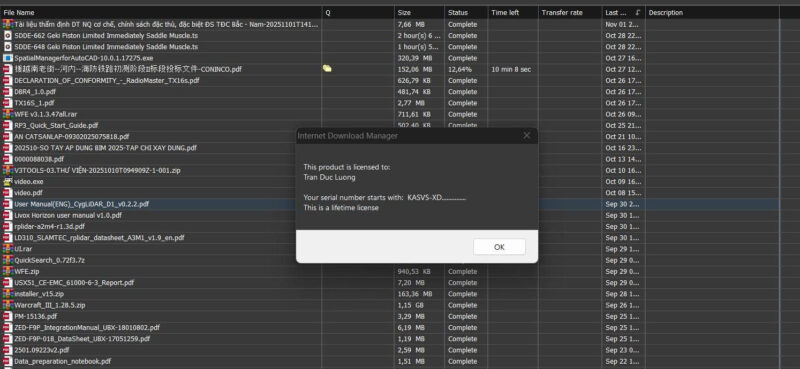The width and height of the screenshot is (800, 369).
Task: Click the PDF icon beside video.pdf
Action: [8, 193]
